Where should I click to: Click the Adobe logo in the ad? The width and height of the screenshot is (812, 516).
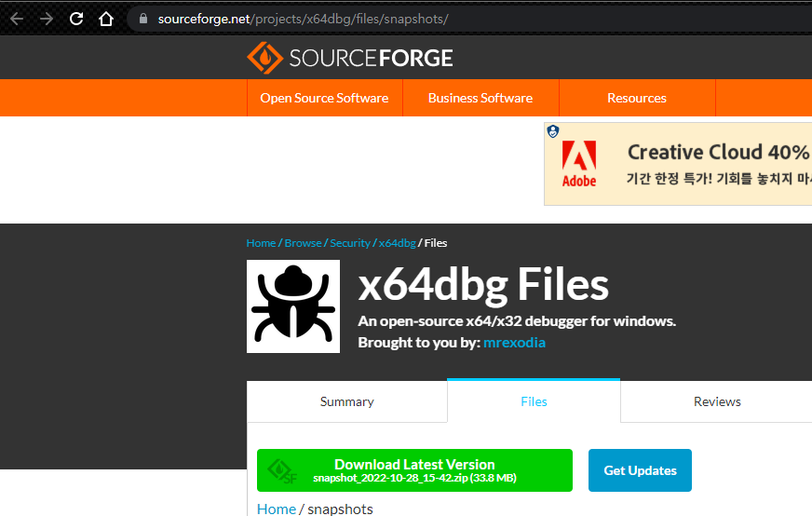pyautogui.click(x=579, y=164)
